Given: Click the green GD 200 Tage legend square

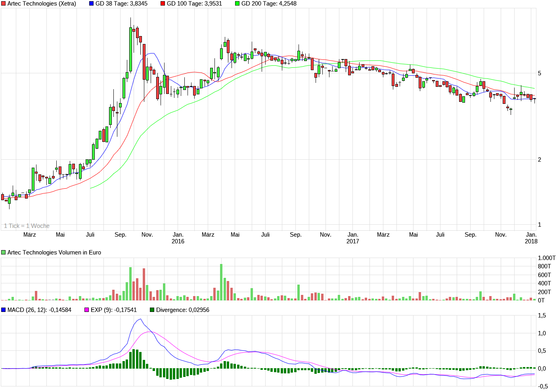Looking at the screenshot, I should click(237, 4).
